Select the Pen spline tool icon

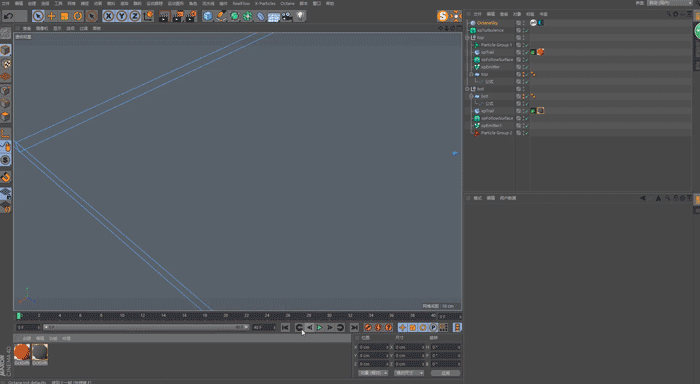coord(221,17)
